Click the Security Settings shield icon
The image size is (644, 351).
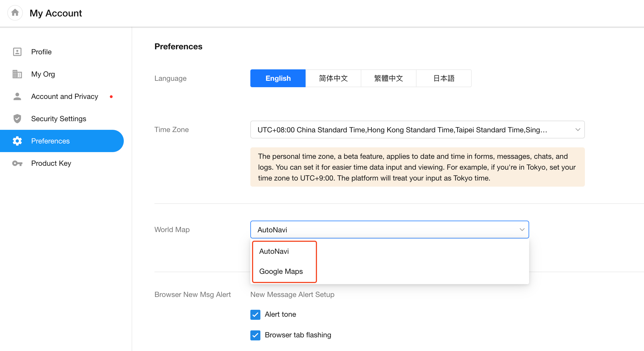(17, 119)
